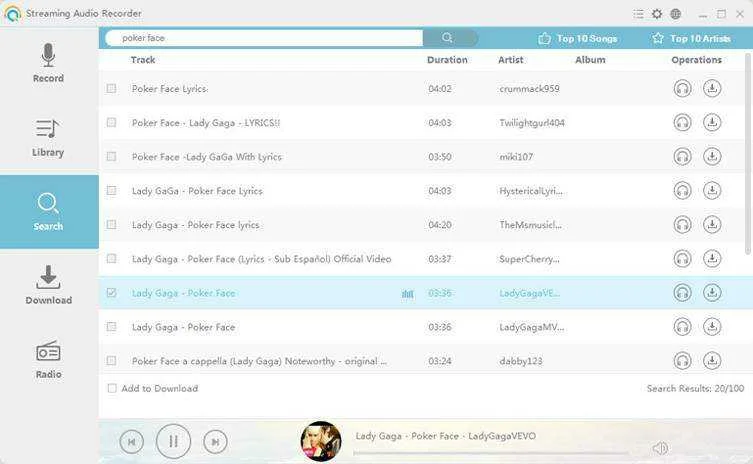Open the language globe menu
This screenshot has width=753, height=464.
[676, 14]
